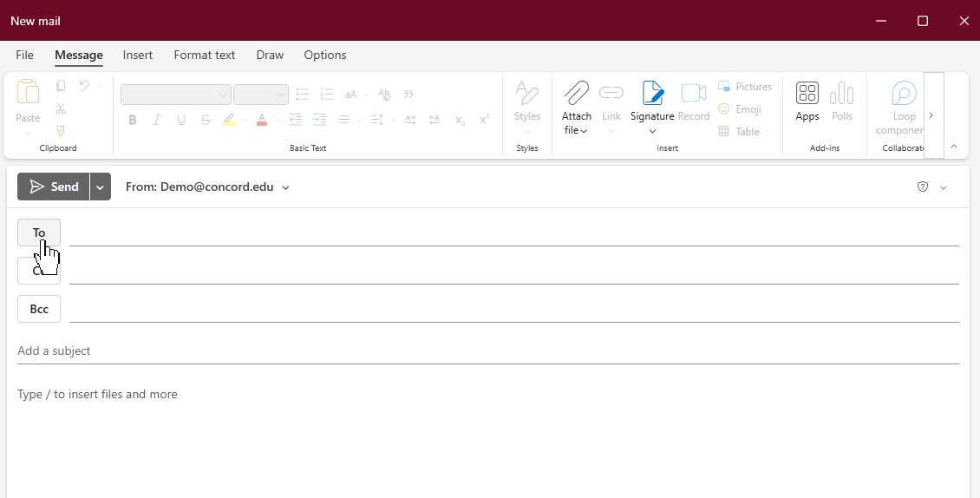The width and height of the screenshot is (980, 498).
Task: Click the Bcc recipients button
Action: click(39, 309)
